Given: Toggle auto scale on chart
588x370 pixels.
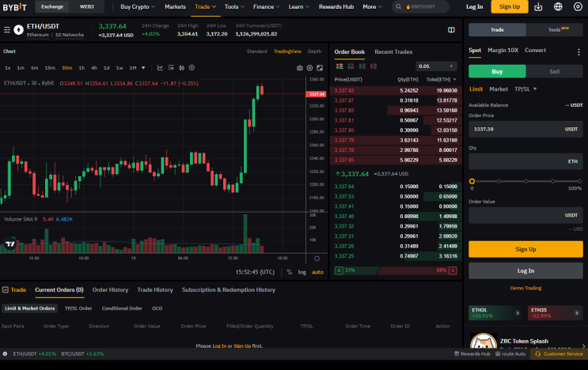Looking at the screenshot, I should coord(317,272).
